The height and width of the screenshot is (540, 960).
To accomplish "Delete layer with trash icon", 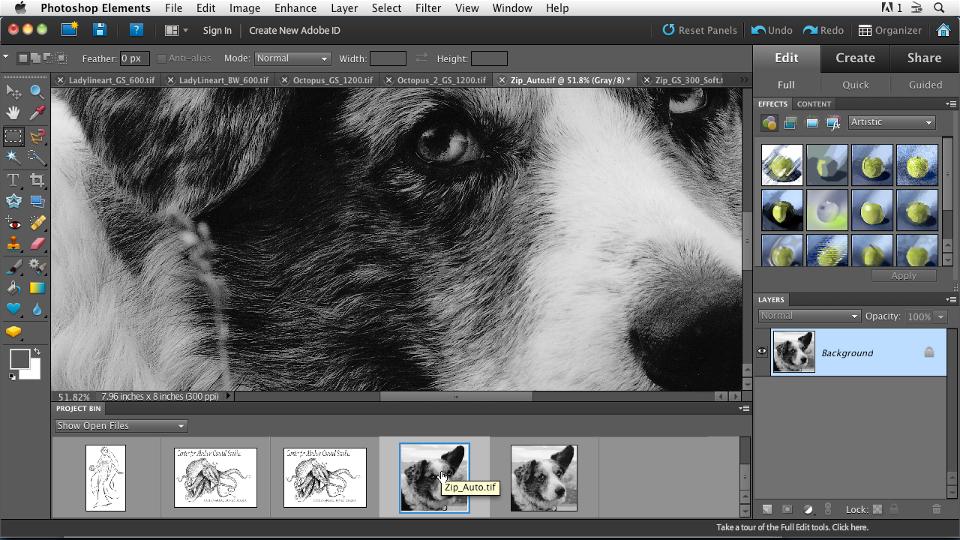I will 936,509.
